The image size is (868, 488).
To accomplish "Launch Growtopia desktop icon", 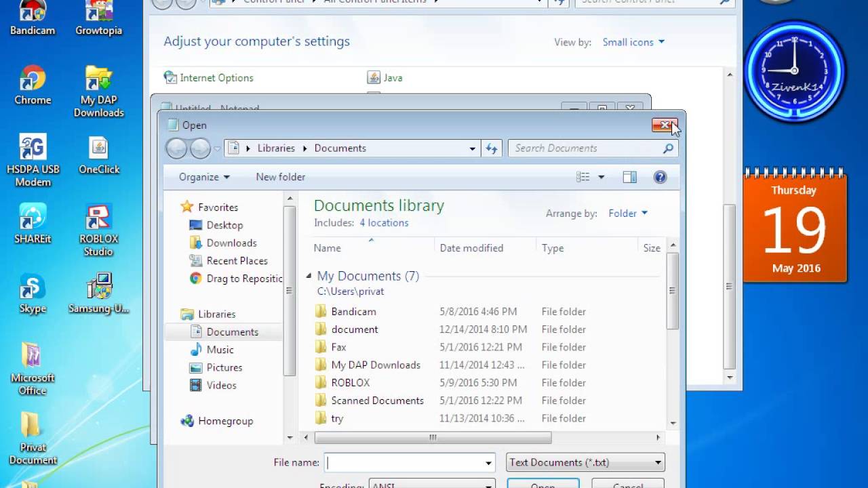I will point(99,18).
